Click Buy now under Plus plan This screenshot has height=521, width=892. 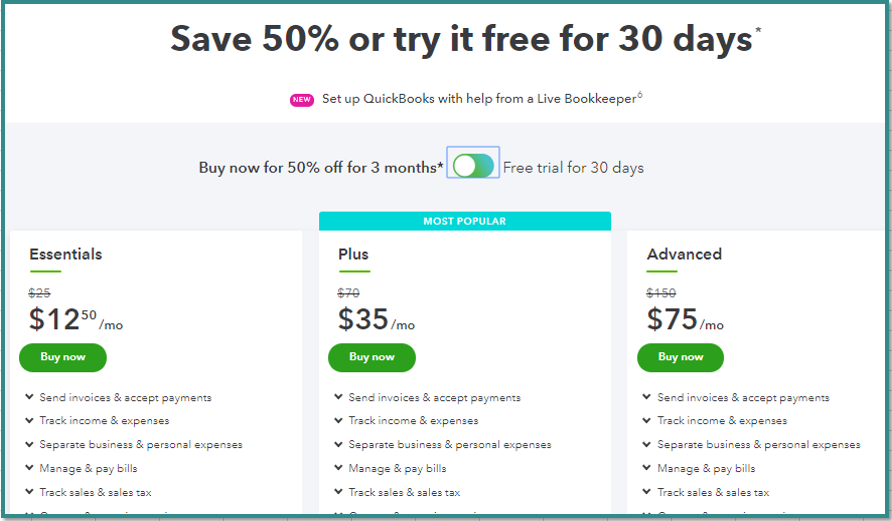[x=372, y=357]
